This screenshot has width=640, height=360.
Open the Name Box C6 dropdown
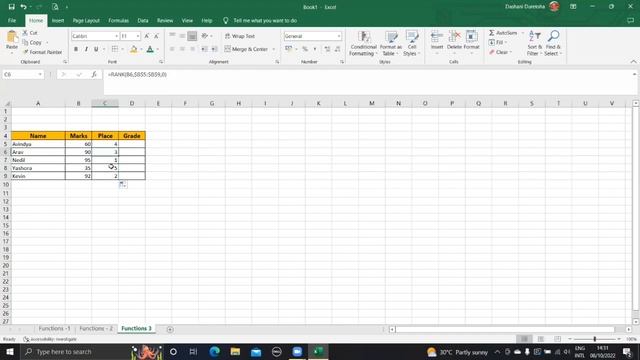coord(40,74)
